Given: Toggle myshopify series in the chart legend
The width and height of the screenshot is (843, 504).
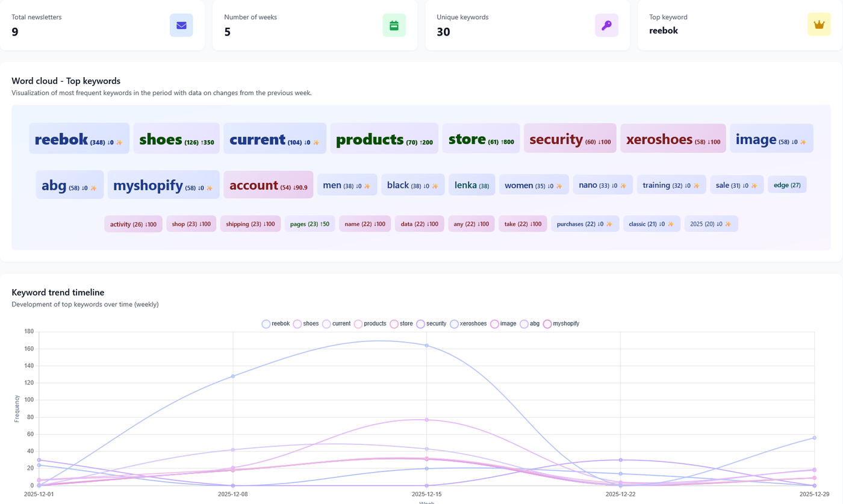Looking at the screenshot, I should coord(561,324).
